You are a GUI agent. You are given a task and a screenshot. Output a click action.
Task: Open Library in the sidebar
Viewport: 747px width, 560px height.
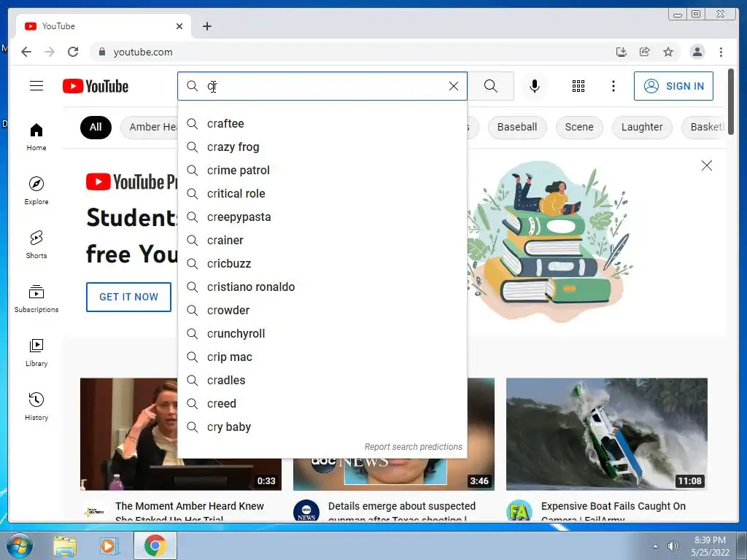pos(36,352)
